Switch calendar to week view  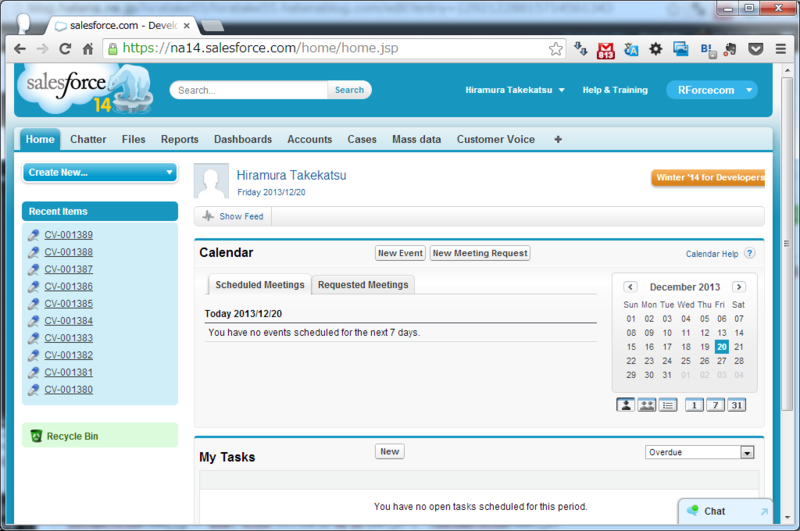pos(715,405)
